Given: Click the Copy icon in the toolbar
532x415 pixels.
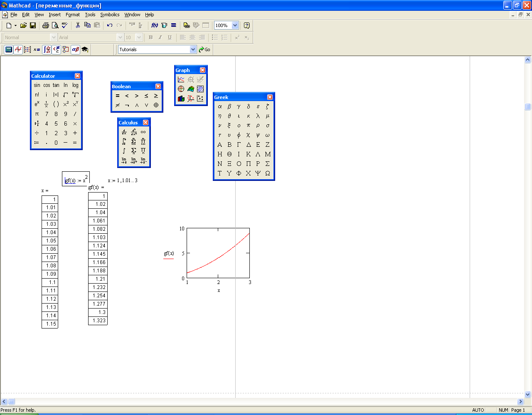Looking at the screenshot, I should click(x=87, y=25).
